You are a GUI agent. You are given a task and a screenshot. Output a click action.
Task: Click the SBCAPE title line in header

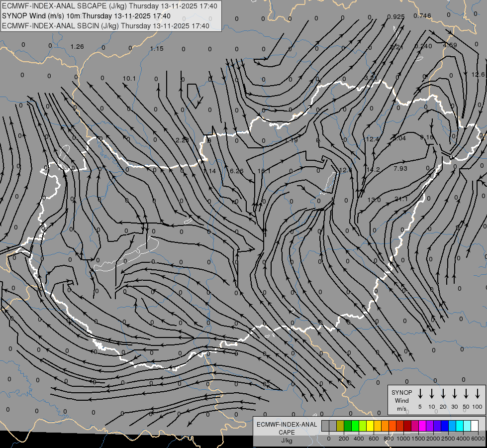coord(109,6)
